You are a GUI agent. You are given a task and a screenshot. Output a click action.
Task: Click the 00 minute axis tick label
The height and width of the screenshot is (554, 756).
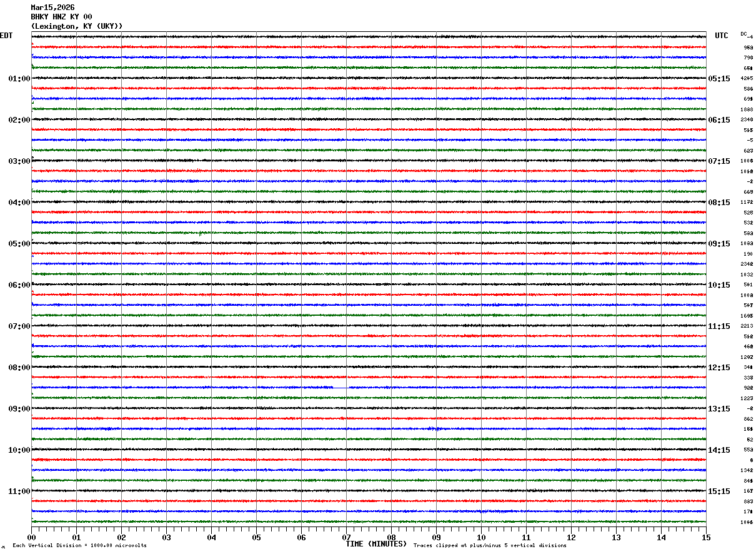click(x=31, y=537)
